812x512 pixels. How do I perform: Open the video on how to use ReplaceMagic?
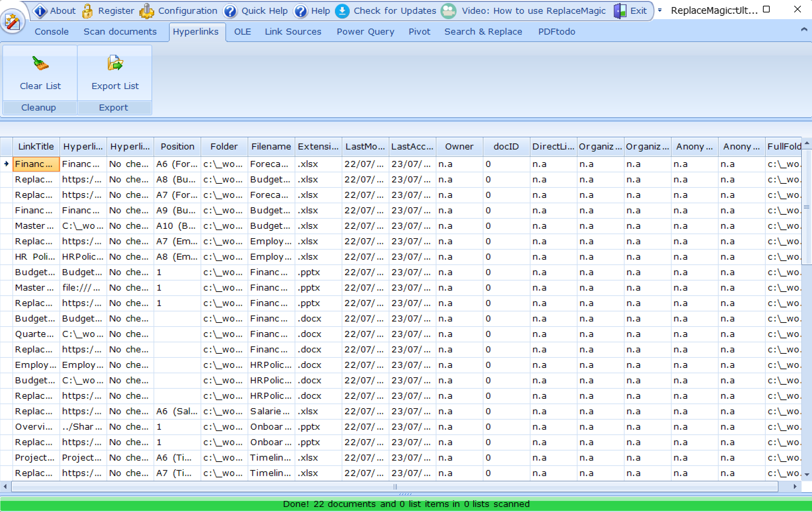(x=524, y=11)
